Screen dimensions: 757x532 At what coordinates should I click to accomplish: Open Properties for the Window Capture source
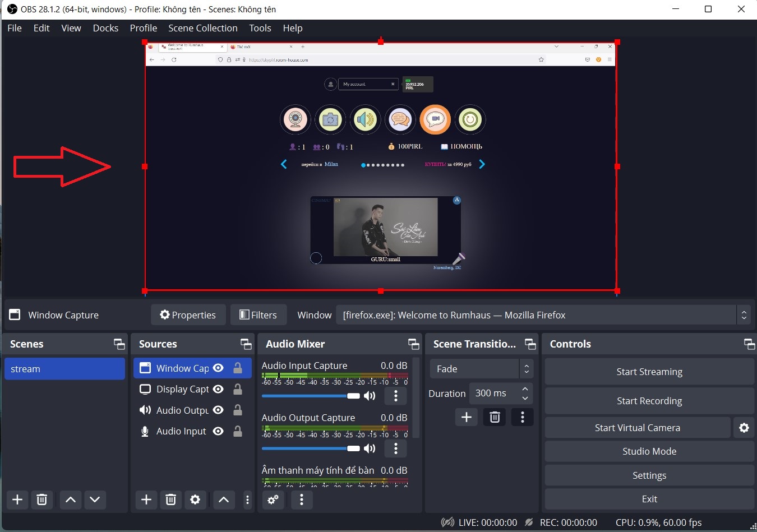(x=188, y=315)
